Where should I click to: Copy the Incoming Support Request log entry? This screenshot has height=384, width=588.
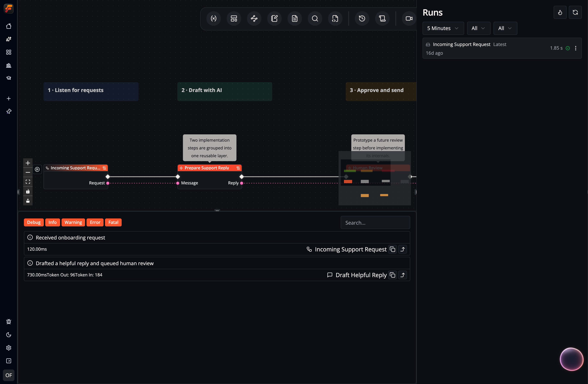(392, 249)
